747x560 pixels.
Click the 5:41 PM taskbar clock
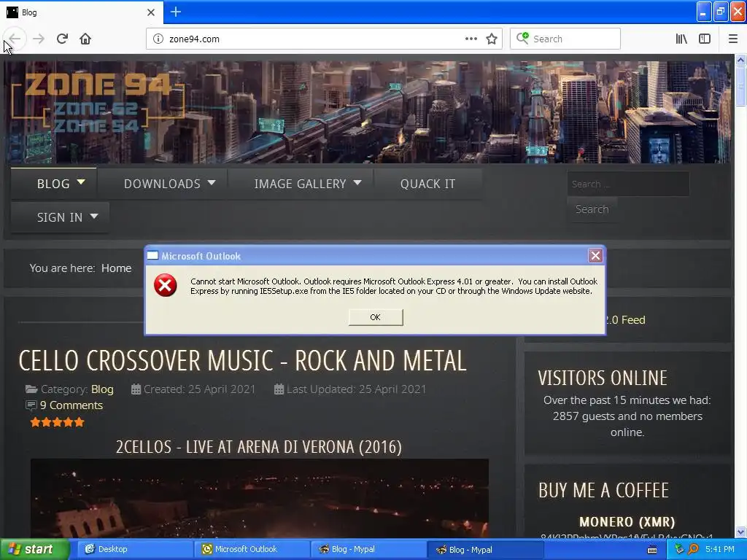pos(720,549)
